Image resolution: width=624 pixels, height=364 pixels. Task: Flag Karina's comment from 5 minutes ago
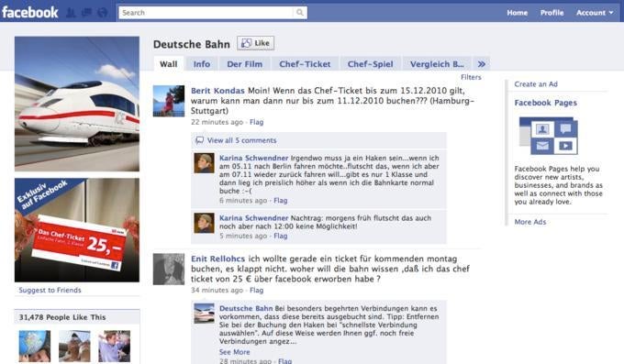tap(280, 236)
